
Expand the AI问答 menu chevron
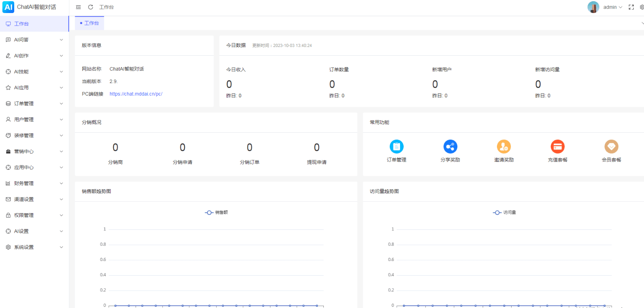[61, 40]
